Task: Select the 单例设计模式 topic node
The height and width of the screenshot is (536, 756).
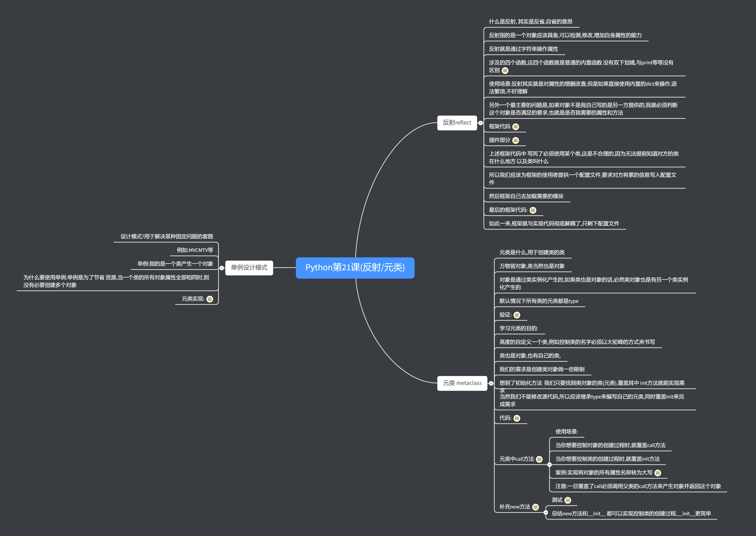Action: point(249,268)
